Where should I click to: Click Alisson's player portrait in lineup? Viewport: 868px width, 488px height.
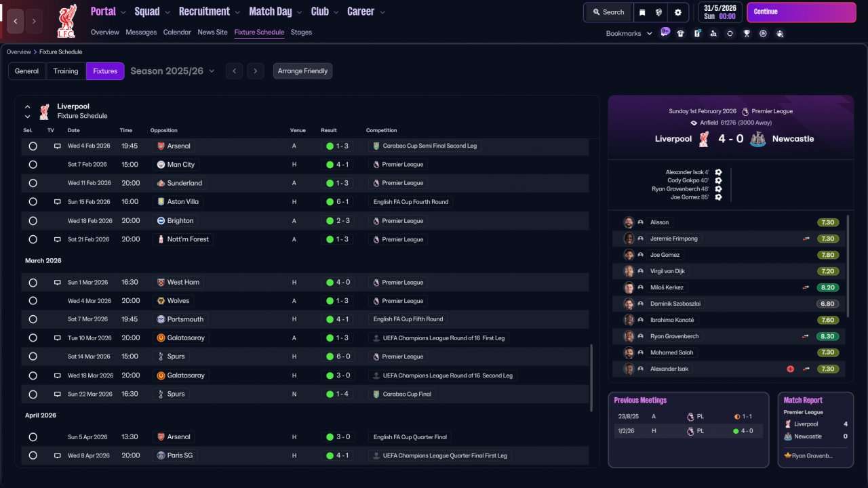629,222
